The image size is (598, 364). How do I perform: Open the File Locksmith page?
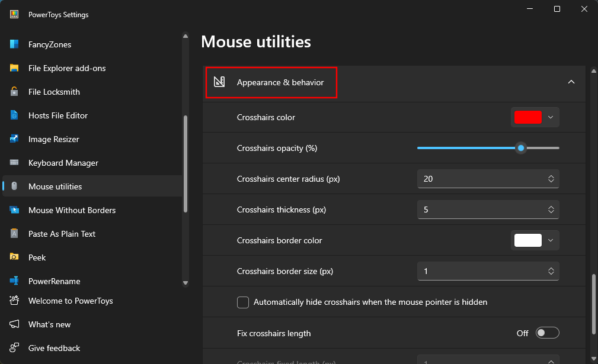point(92,92)
